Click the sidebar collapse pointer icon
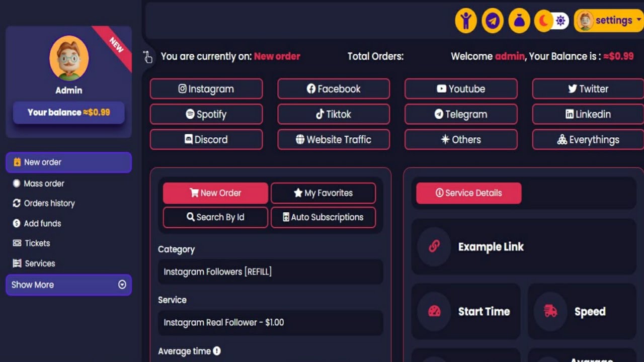The width and height of the screenshot is (644, 362). (147, 57)
